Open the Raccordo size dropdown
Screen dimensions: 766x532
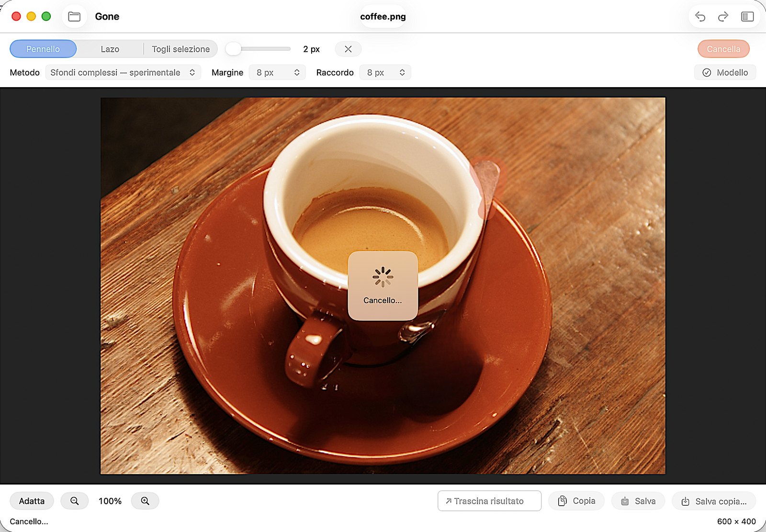(385, 72)
